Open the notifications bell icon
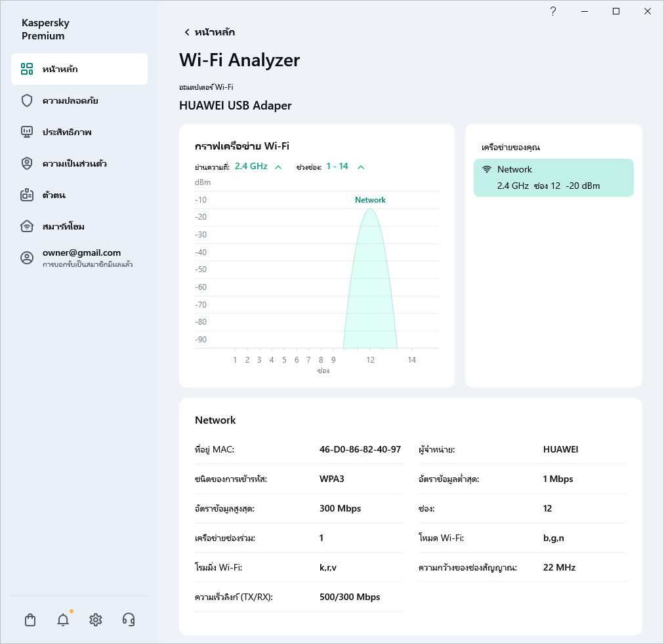The height and width of the screenshot is (644, 664). 63,620
